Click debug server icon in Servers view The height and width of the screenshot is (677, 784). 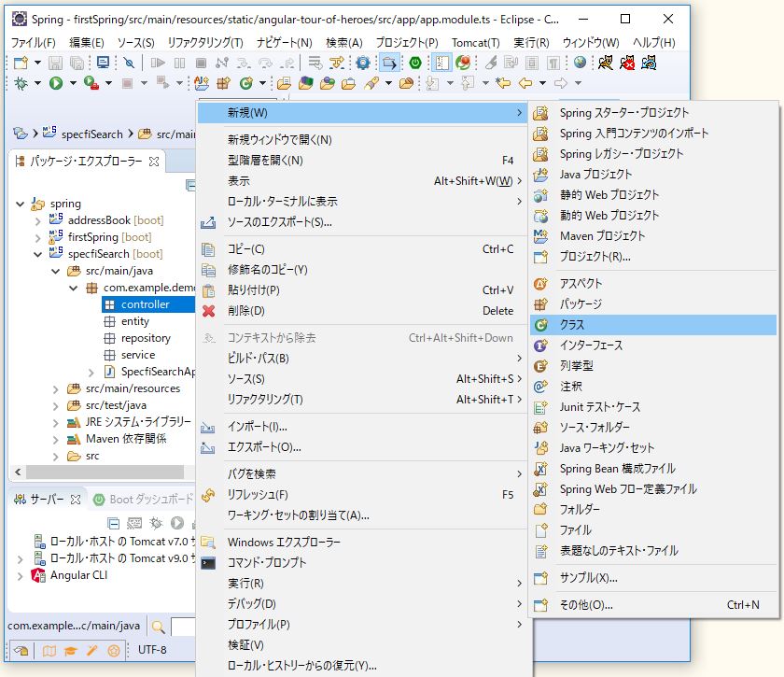tap(156, 523)
